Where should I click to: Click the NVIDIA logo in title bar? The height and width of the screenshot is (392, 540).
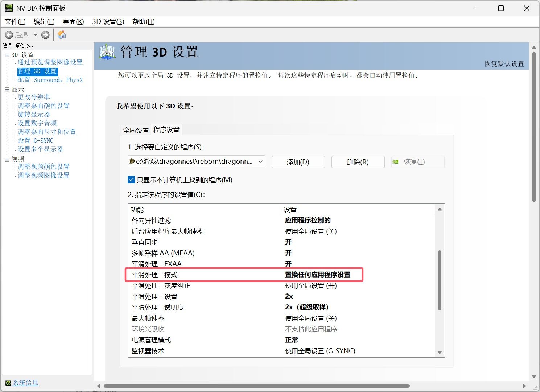coord(9,8)
